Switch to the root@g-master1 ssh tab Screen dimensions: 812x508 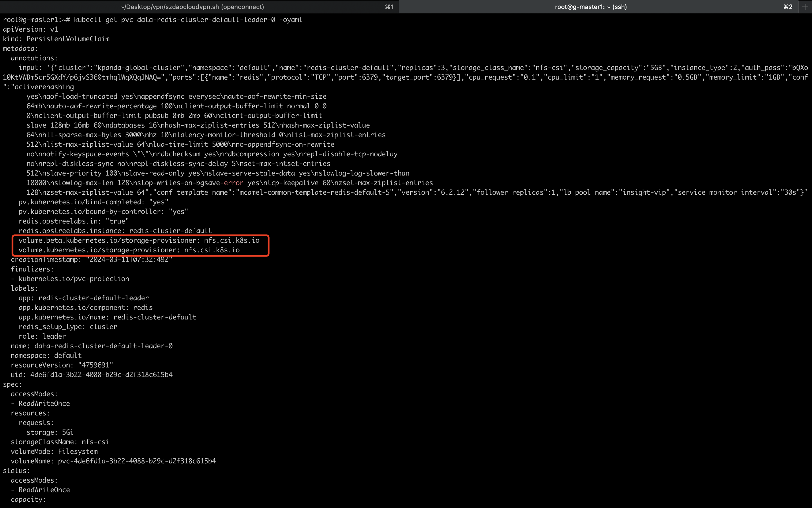(x=599, y=7)
